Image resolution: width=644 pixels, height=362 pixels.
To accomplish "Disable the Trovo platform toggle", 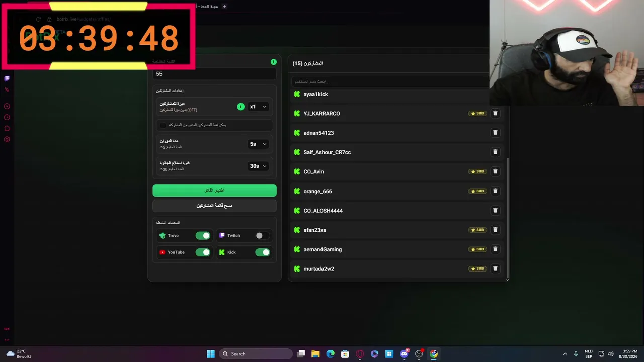I will (203, 235).
